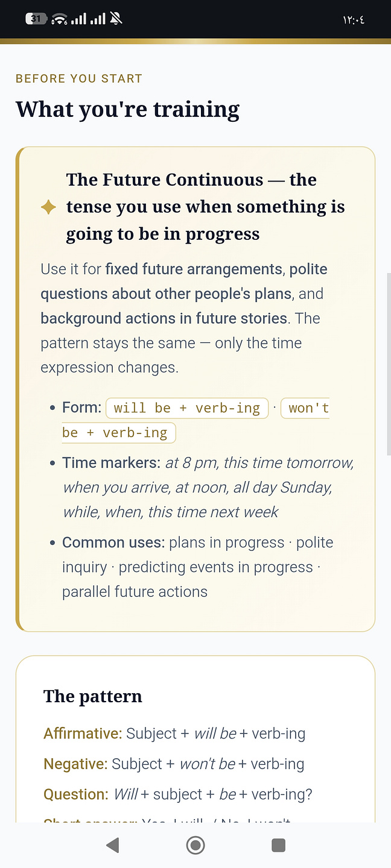Tap the recent apps square button
391x868 pixels.
pos(278,845)
